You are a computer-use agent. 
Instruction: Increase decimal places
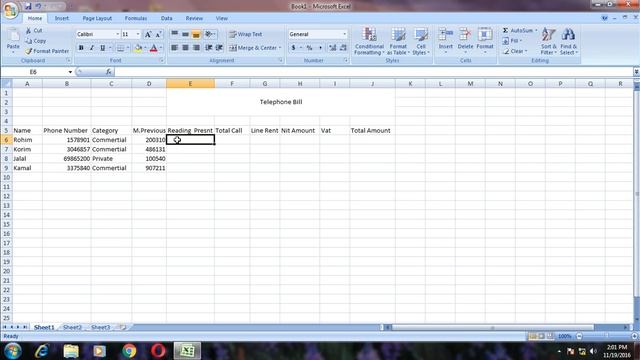(x=332, y=48)
